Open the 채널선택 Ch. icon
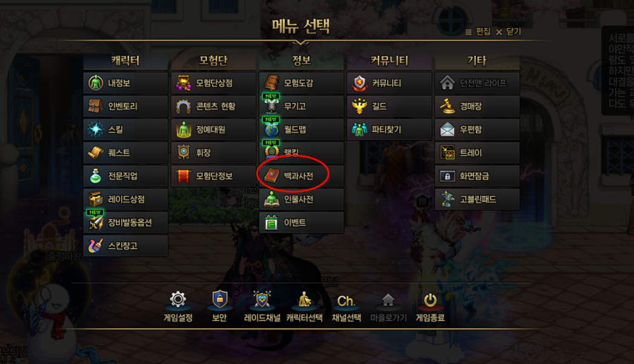 346,301
